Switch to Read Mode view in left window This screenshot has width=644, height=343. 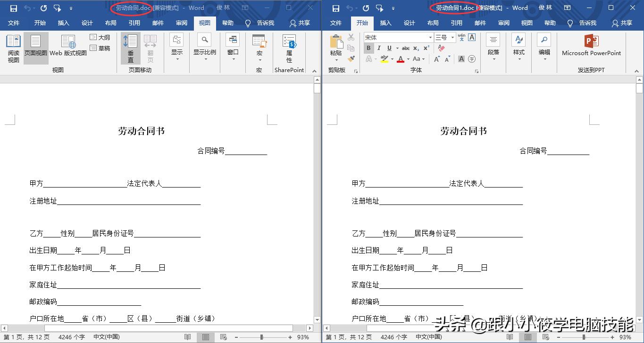(x=13, y=47)
